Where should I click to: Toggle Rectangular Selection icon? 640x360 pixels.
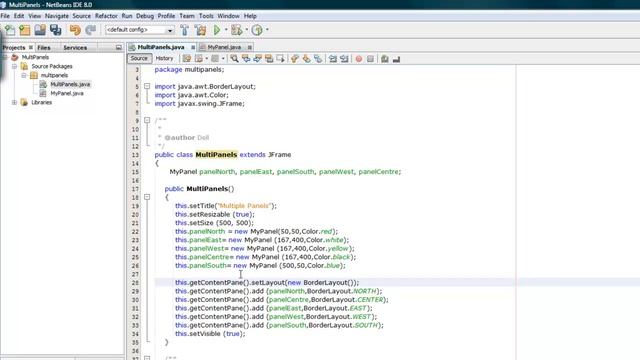click(280, 59)
